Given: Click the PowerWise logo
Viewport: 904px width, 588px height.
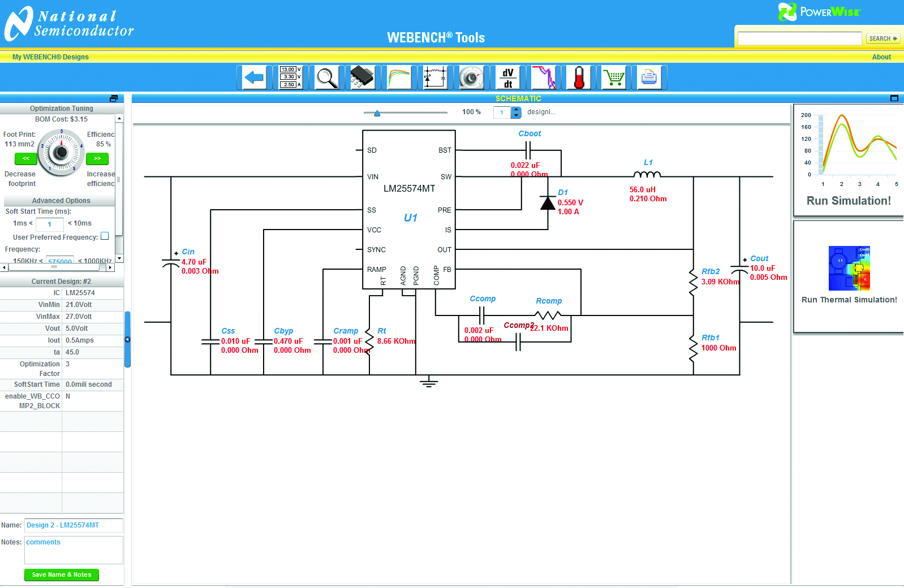Looking at the screenshot, I should click(x=819, y=12).
